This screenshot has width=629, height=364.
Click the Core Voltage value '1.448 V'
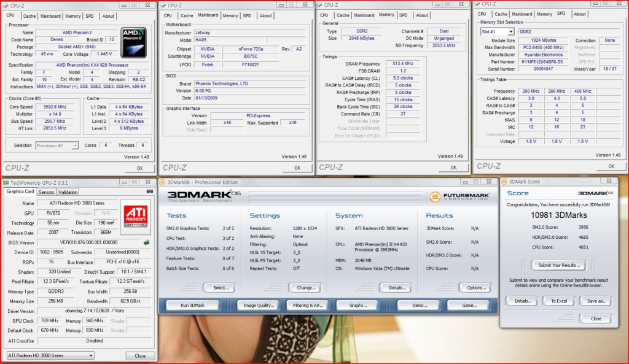click(x=104, y=54)
